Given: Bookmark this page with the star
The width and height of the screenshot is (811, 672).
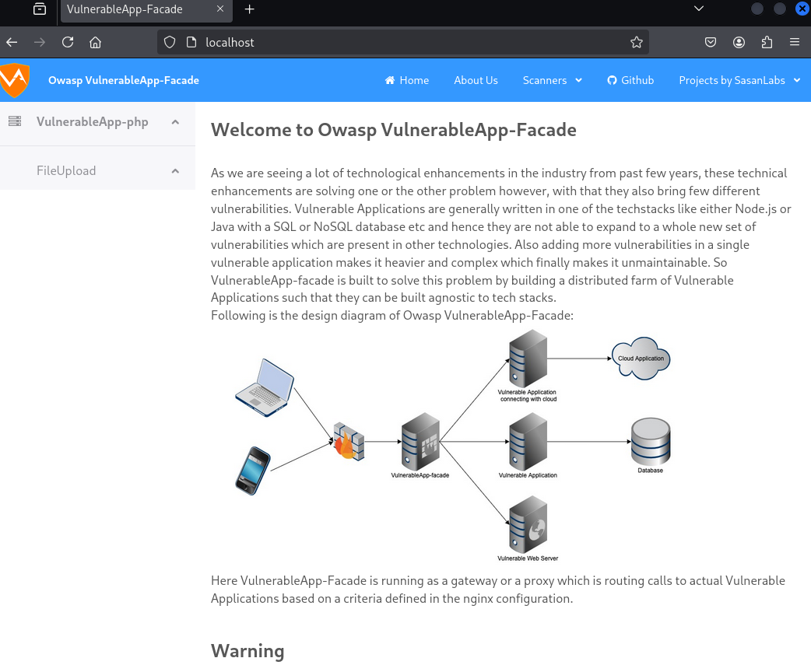Looking at the screenshot, I should 637,42.
